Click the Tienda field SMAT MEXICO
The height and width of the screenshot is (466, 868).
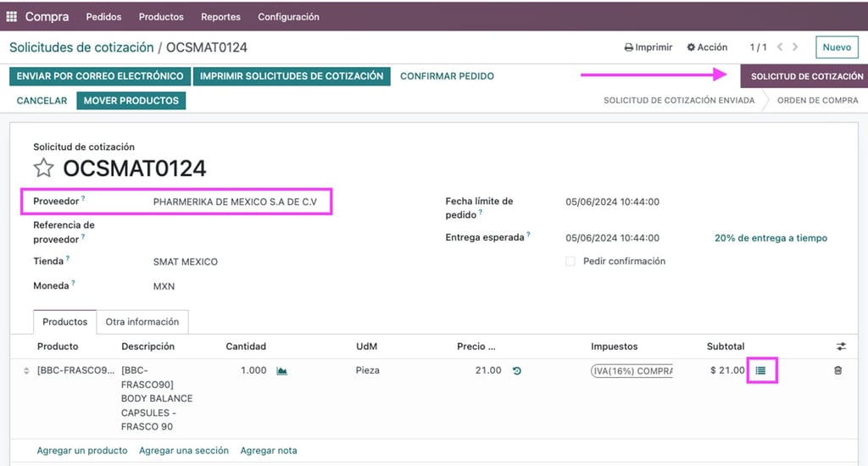coord(186,262)
